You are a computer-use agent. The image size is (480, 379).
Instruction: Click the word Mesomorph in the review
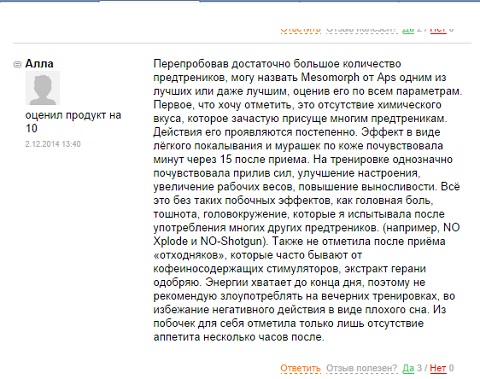330,77
